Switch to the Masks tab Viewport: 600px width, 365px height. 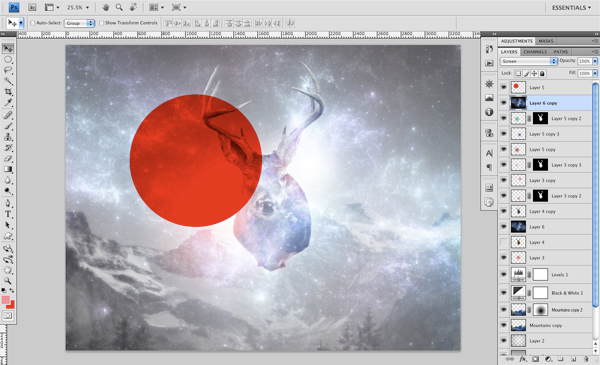(x=546, y=41)
